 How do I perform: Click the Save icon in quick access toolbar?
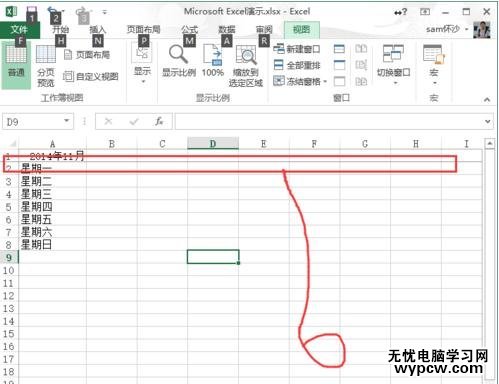31,13
